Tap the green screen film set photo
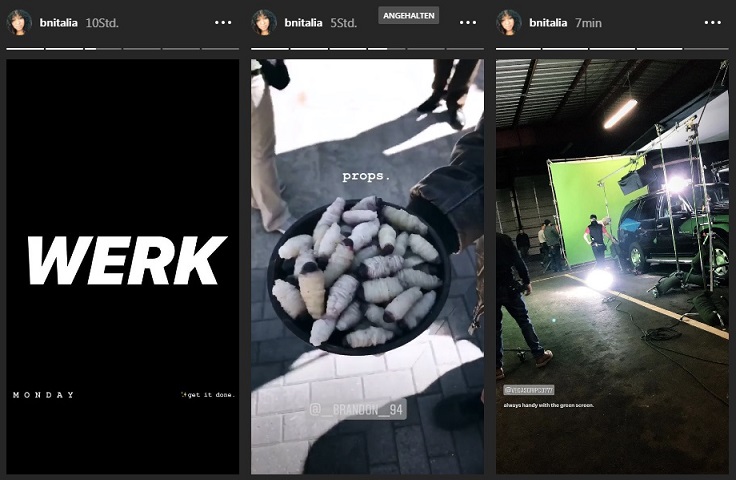The height and width of the screenshot is (480, 736). (x=612, y=266)
